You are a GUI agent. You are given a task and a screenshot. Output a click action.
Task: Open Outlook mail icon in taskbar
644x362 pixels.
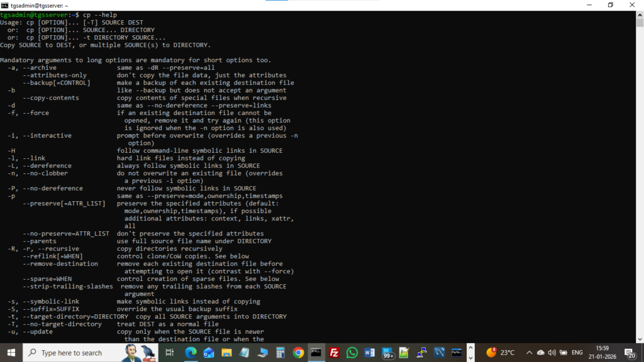point(209,353)
